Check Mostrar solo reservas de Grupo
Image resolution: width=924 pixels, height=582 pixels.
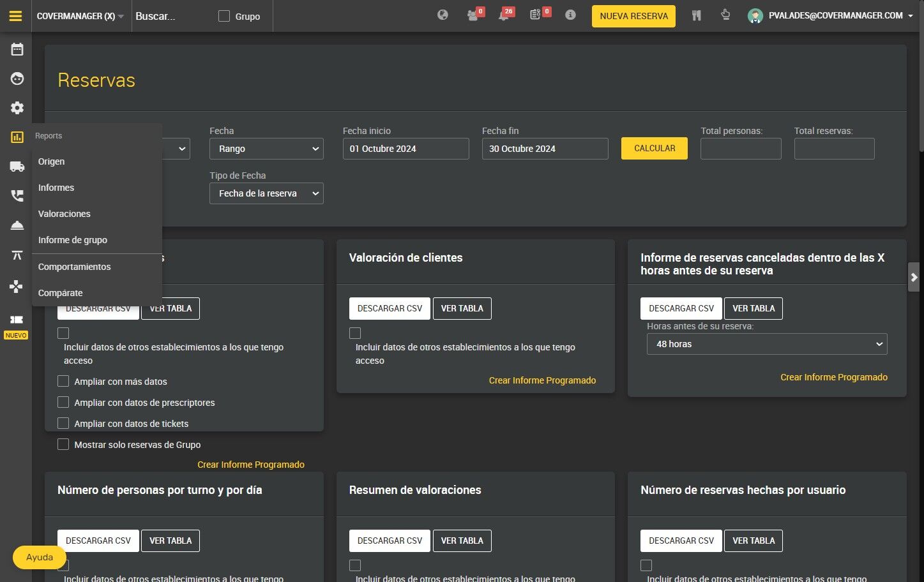(x=63, y=444)
